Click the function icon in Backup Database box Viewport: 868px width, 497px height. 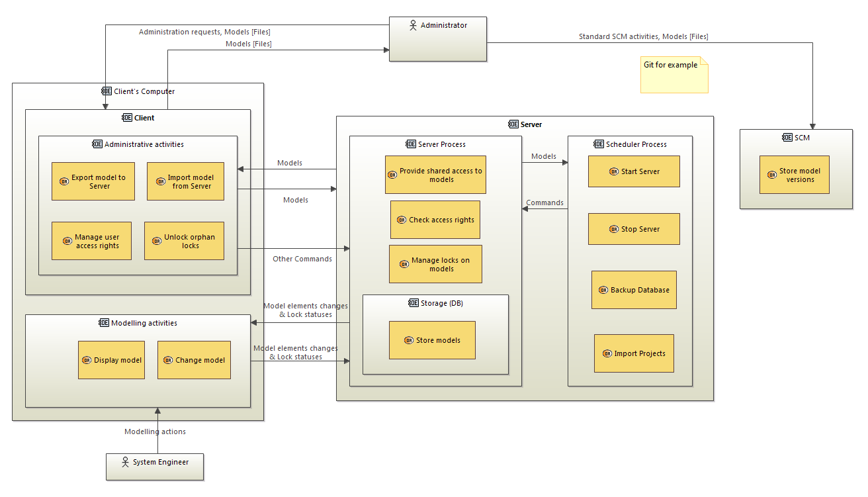tap(603, 291)
